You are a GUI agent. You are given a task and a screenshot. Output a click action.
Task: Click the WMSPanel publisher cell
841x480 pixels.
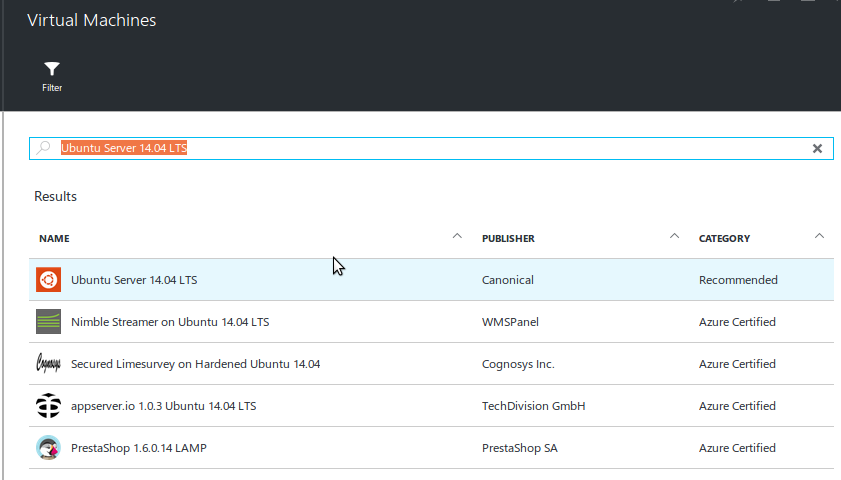pyautogui.click(x=510, y=322)
